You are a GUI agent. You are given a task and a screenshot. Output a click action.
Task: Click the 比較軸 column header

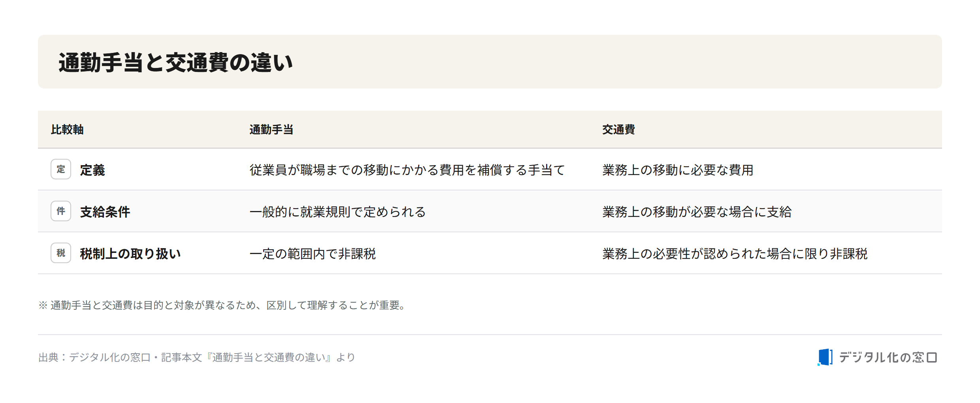(67, 129)
